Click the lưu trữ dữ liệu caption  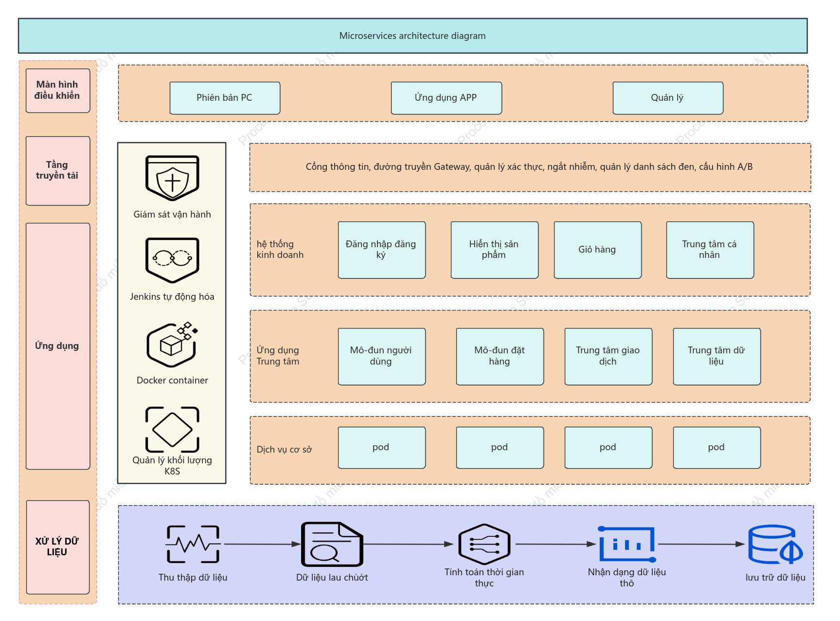(775, 578)
